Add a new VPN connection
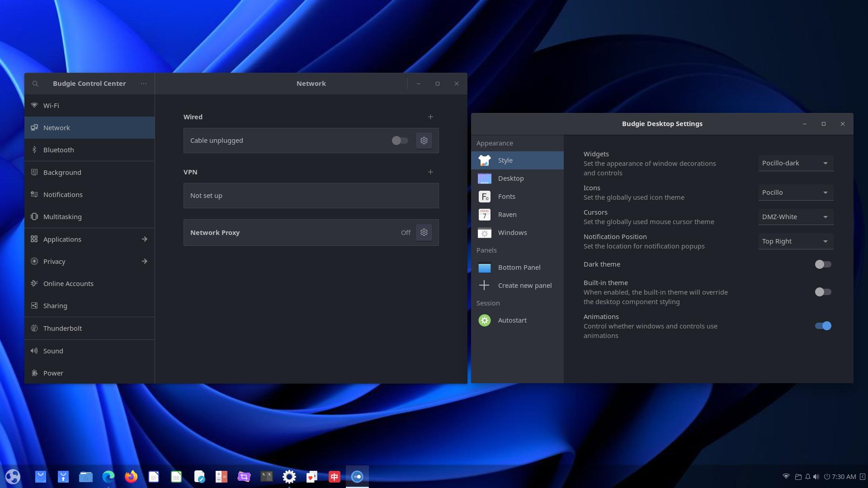Image resolution: width=868 pixels, height=488 pixels. pos(430,172)
